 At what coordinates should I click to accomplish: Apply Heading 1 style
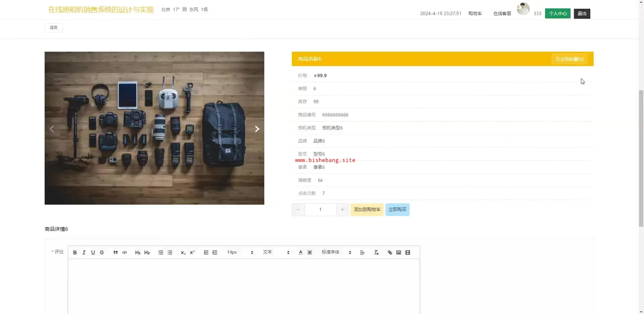[x=138, y=253]
